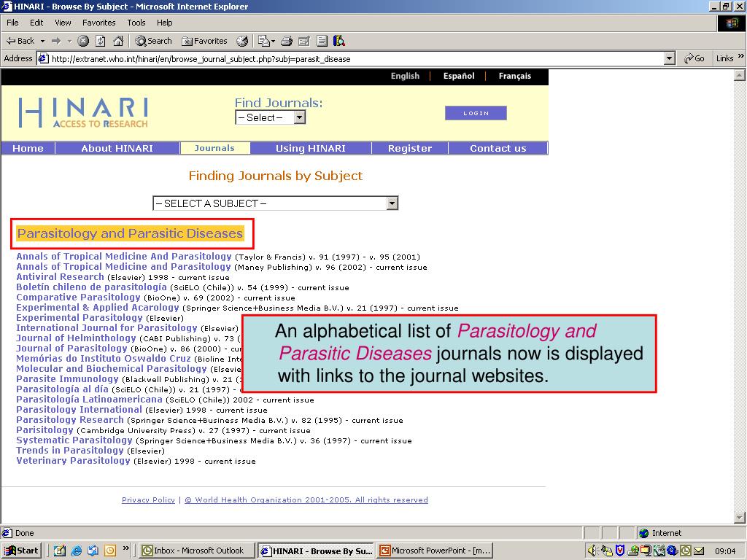Viewport: 747px width, 560px height.
Task: Click the Show Desktop quick launch icon
Action: click(60, 551)
